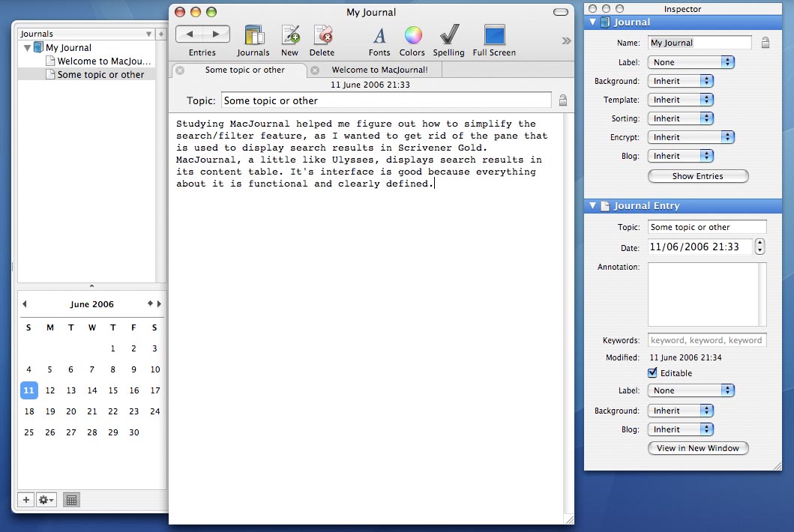
Task: Click the Date field in Inspector
Action: pos(700,247)
